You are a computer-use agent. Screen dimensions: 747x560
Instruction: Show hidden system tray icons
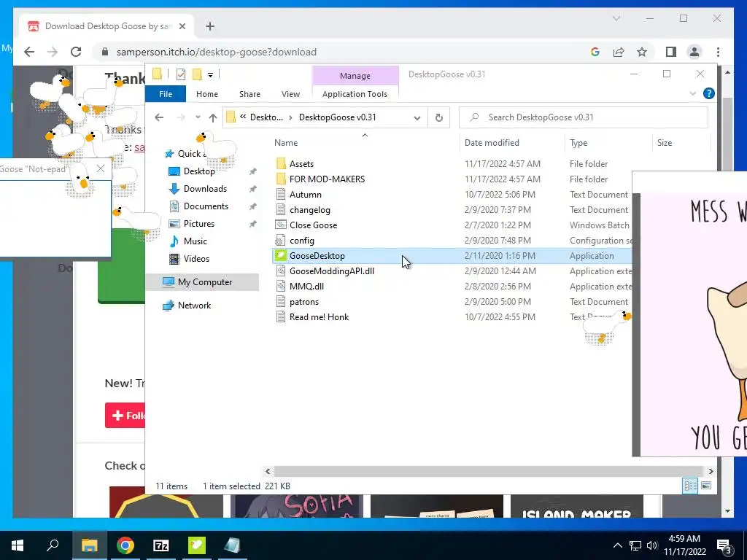(617, 545)
